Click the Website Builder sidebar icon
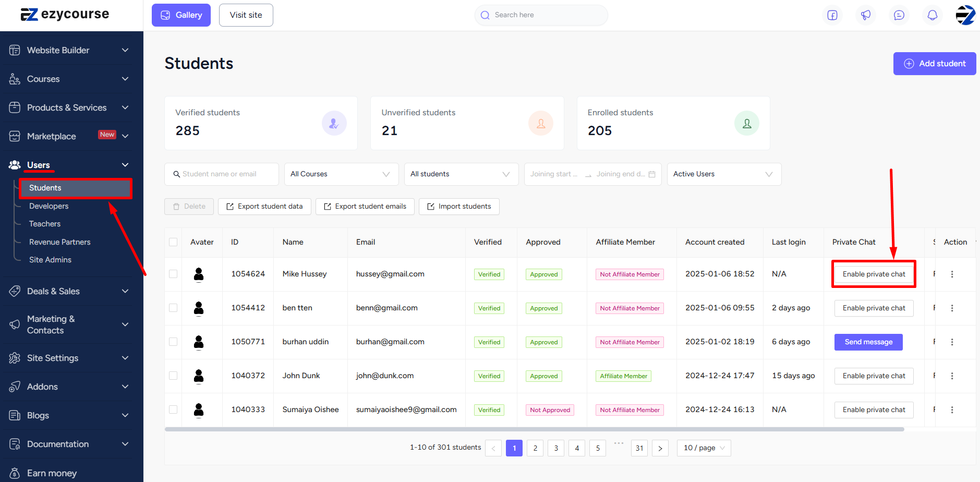 tap(15, 50)
